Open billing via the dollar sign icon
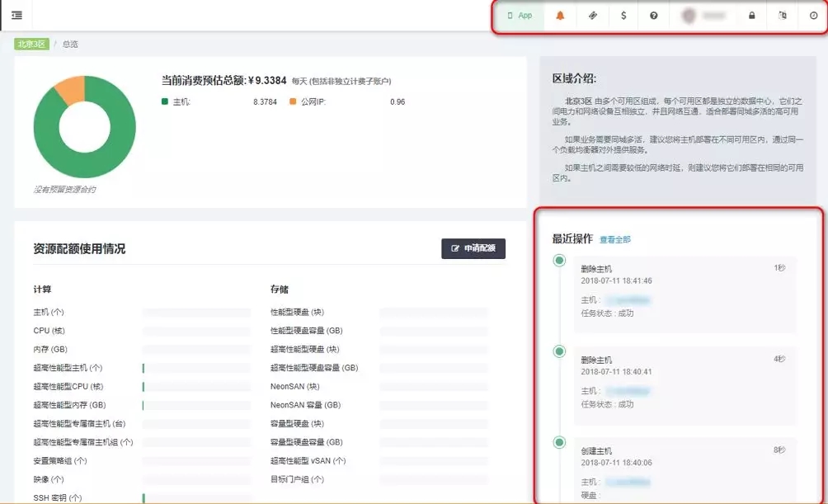The height and width of the screenshot is (504, 828). point(623,16)
